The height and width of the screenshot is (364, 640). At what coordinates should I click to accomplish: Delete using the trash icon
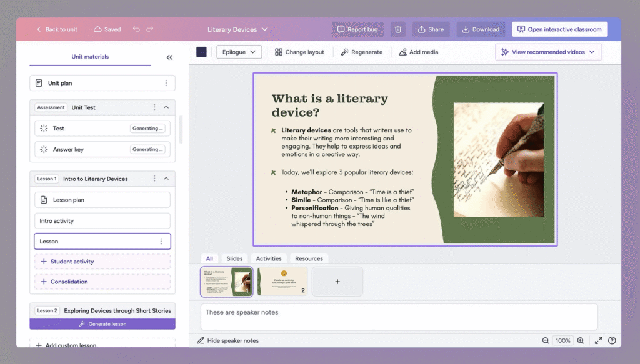[x=398, y=29]
